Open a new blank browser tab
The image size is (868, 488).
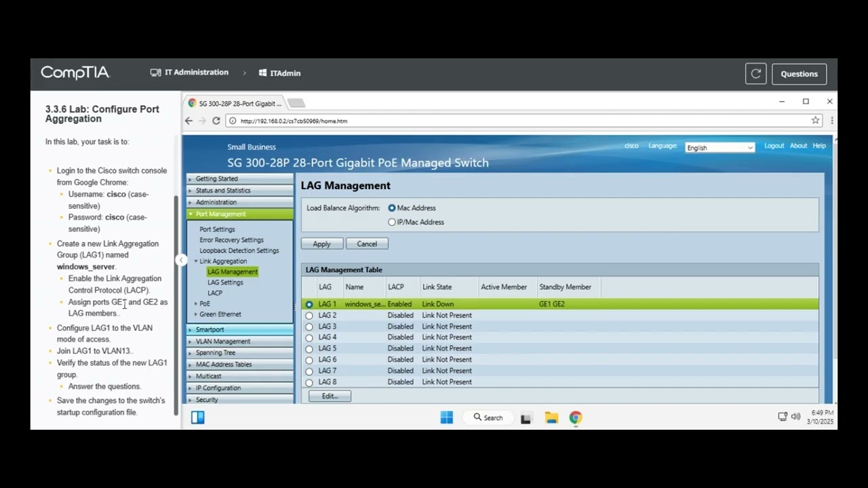point(296,104)
